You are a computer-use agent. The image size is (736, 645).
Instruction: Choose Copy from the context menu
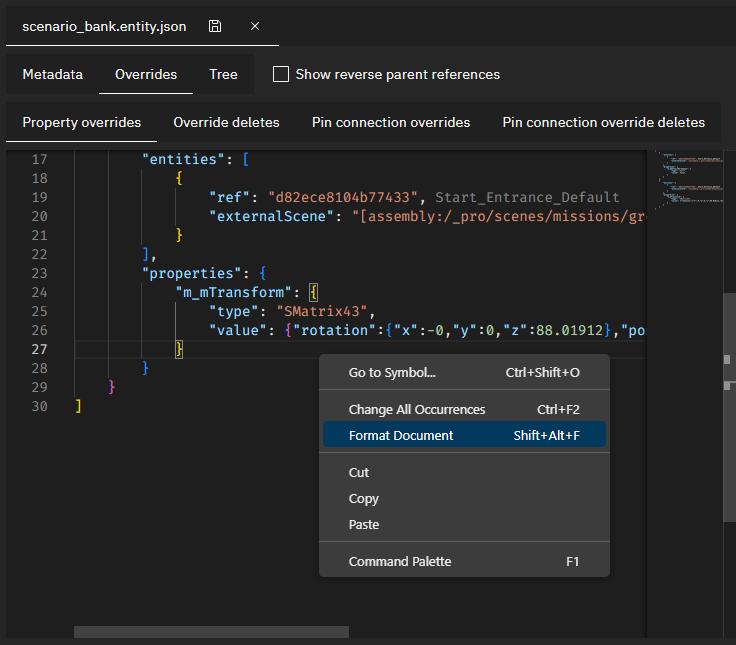pos(464,499)
